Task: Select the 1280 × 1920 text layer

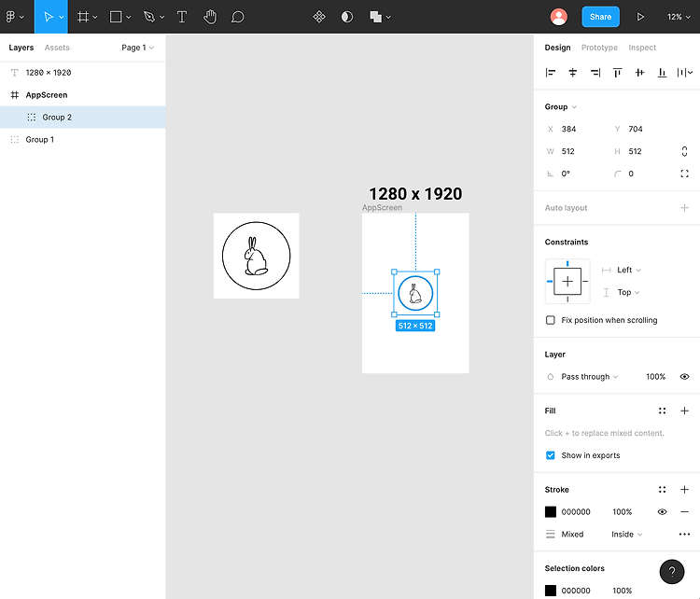Action: (x=83, y=72)
